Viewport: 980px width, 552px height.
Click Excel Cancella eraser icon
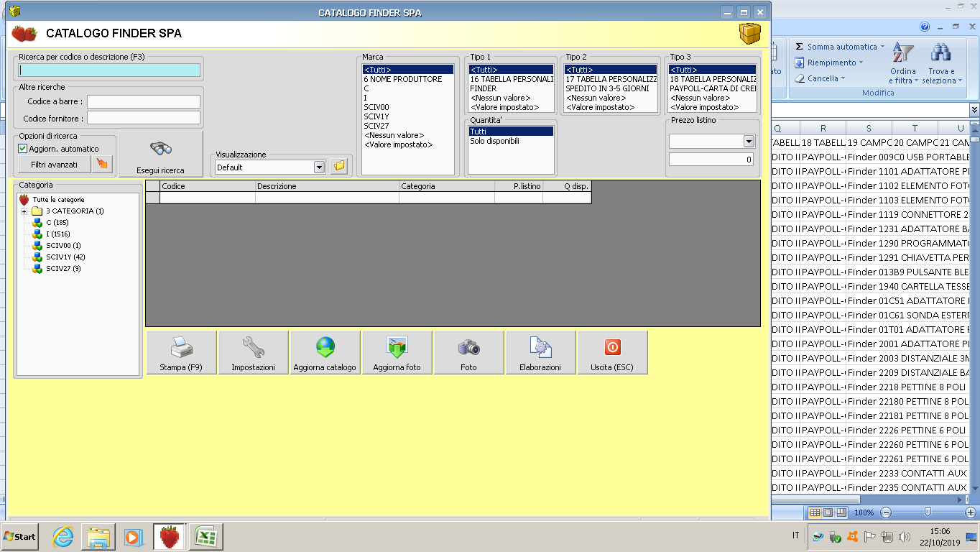(799, 78)
